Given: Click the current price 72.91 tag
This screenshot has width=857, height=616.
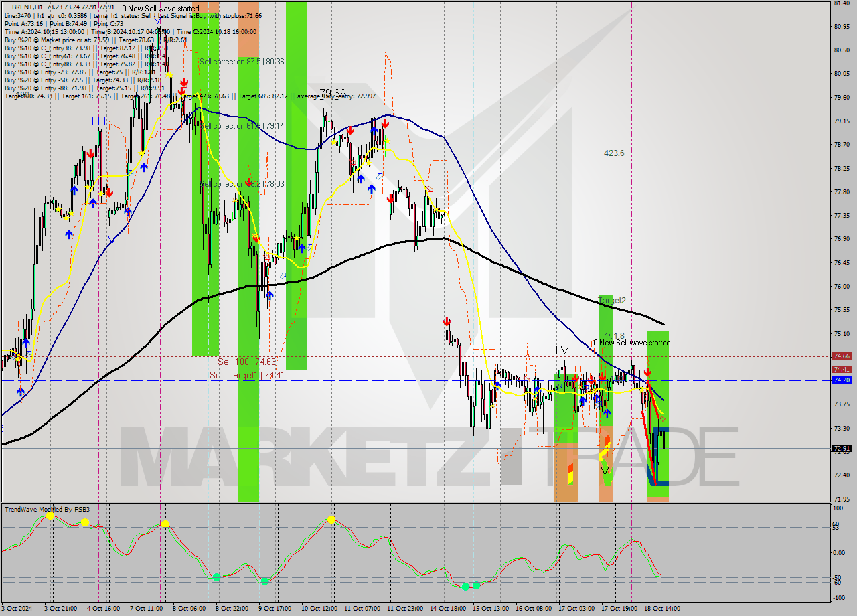Looking at the screenshot, I should click(842, 449).
